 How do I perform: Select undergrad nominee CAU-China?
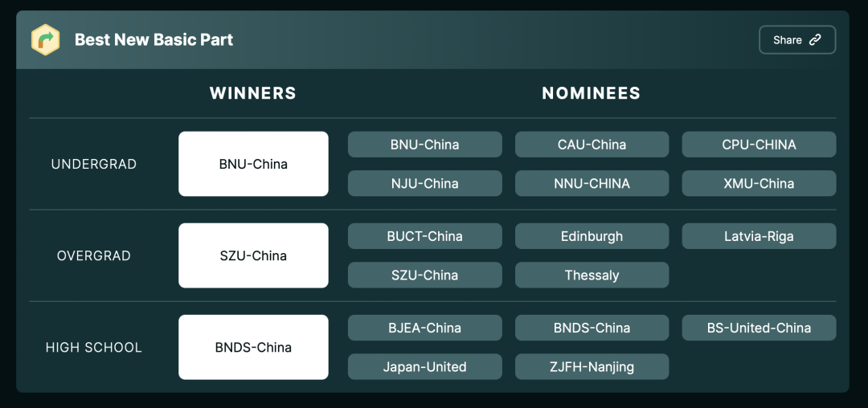(x=592, y=145)
